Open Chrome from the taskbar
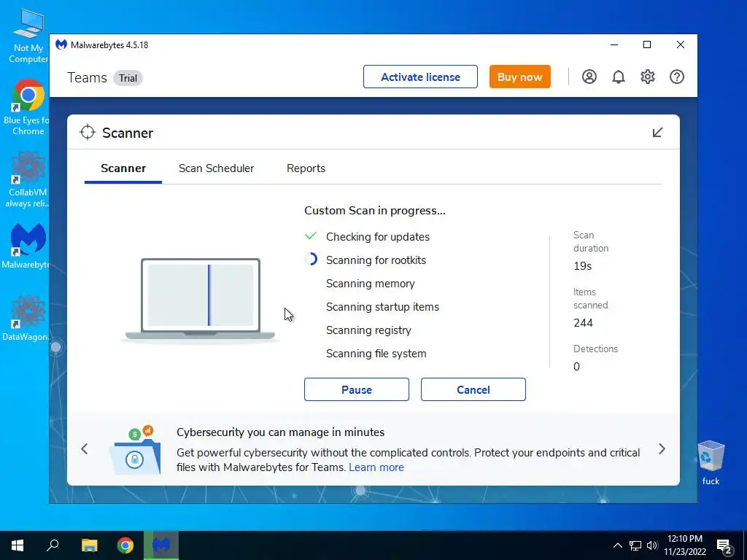Image resolution: width=747 pixels, height=560 pixels. [x=125, y=545]
